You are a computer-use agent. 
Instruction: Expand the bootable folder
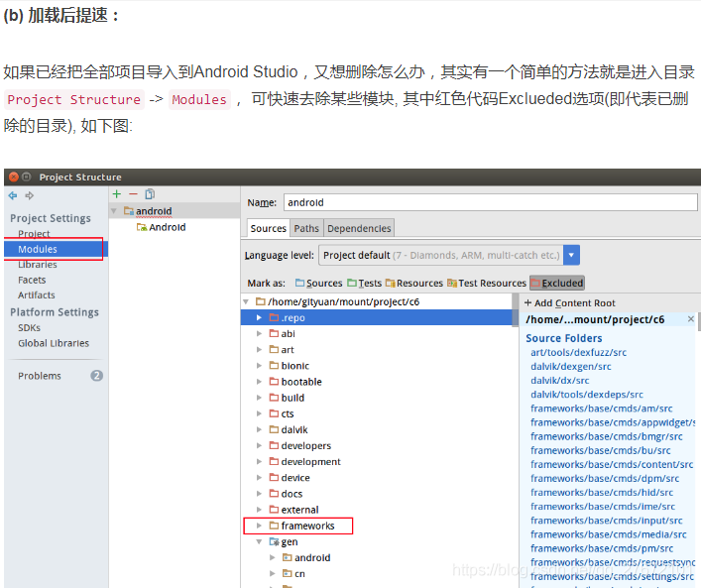[259, 382]
